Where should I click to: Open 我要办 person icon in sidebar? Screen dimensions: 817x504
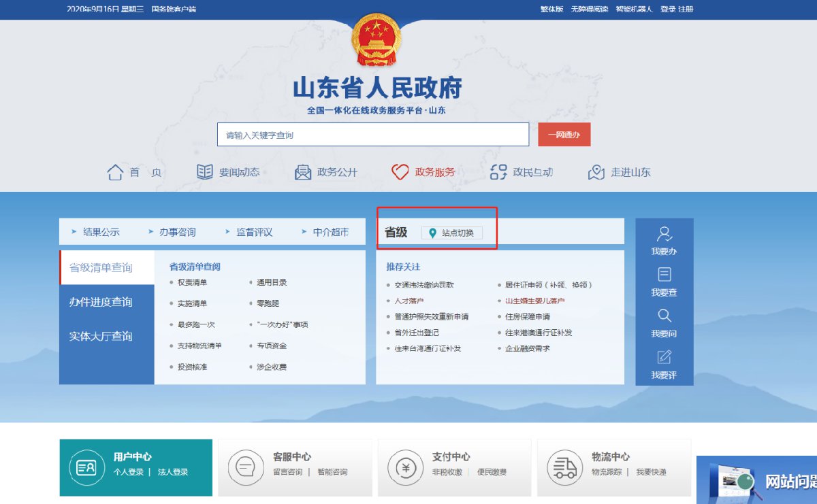coord(664,234)
